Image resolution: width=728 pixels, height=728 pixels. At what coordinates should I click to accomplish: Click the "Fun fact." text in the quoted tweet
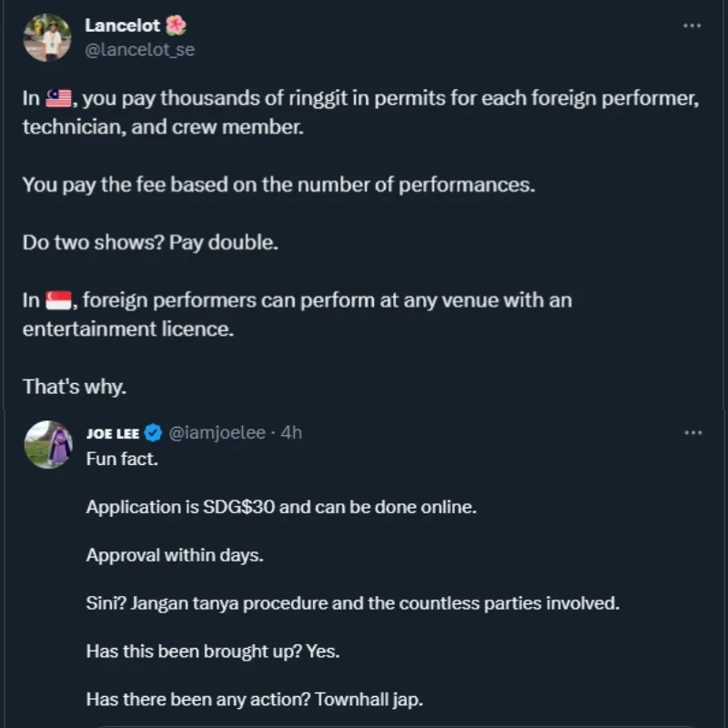(x=122, y=459)
